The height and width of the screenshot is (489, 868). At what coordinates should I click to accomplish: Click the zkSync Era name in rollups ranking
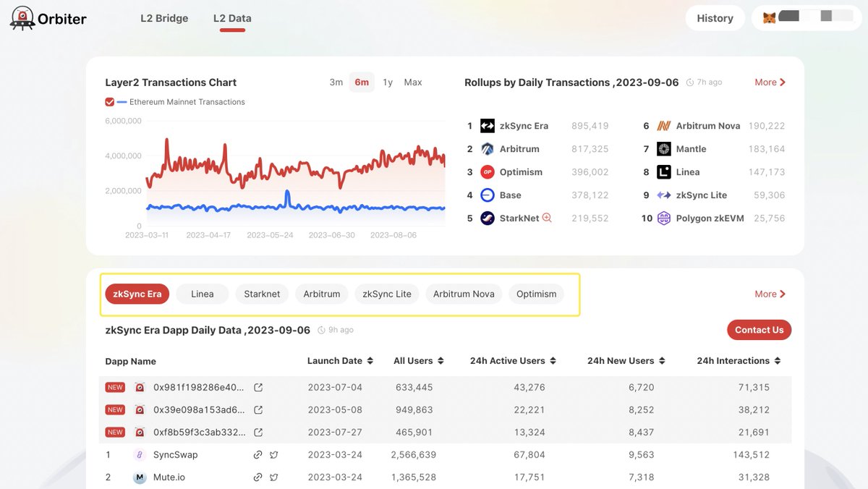524,126
